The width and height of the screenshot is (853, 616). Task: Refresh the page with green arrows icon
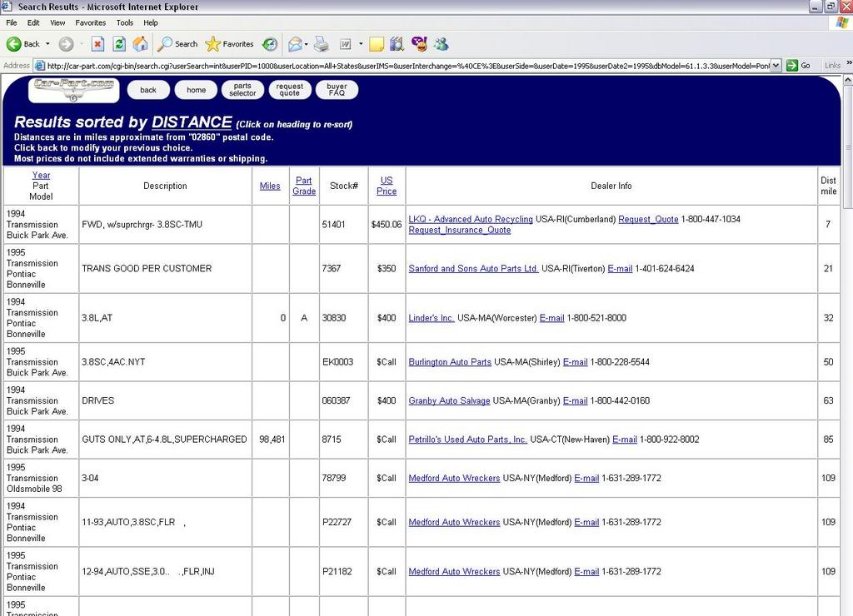119,44
